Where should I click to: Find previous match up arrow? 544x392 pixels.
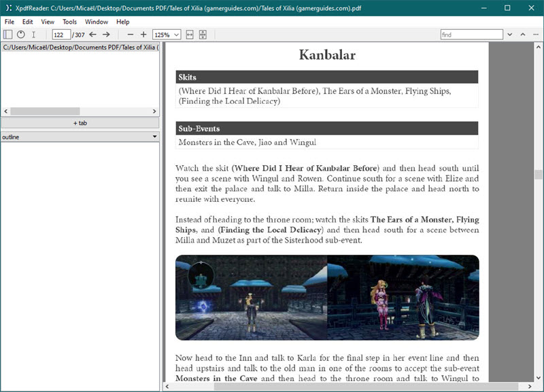[x=523, y=34]
